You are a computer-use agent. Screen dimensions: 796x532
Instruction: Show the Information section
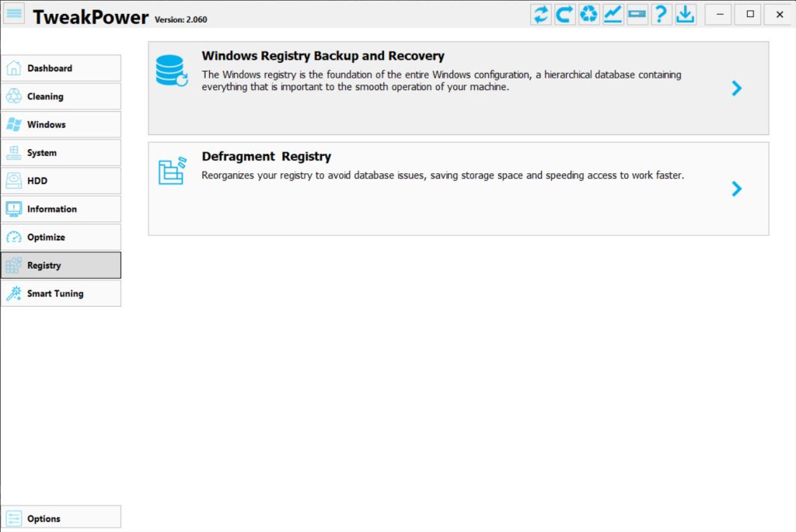click(61, 209)
